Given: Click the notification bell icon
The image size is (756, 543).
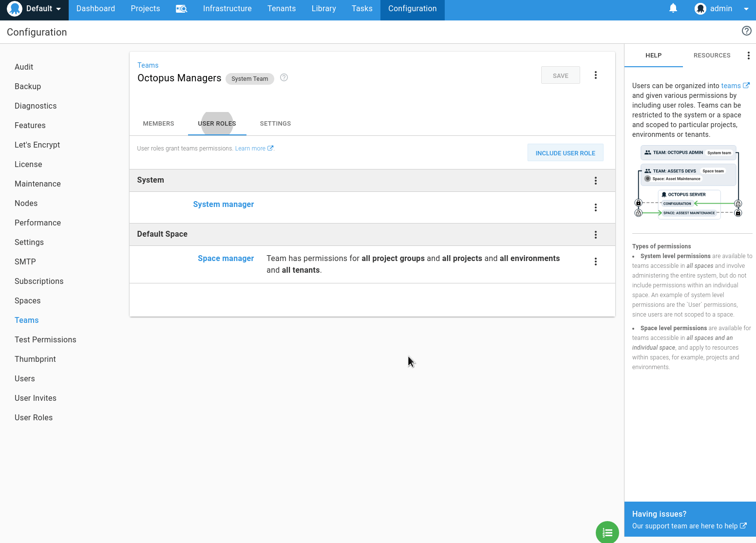Looking at the screenshot, I should pos(673,8).
